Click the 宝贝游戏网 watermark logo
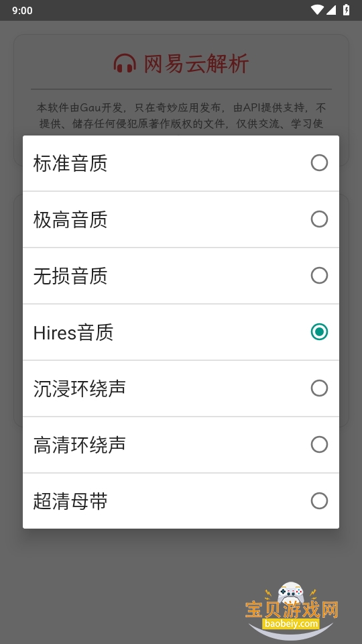Screen dimensions: 362x644 pos(292,610)
